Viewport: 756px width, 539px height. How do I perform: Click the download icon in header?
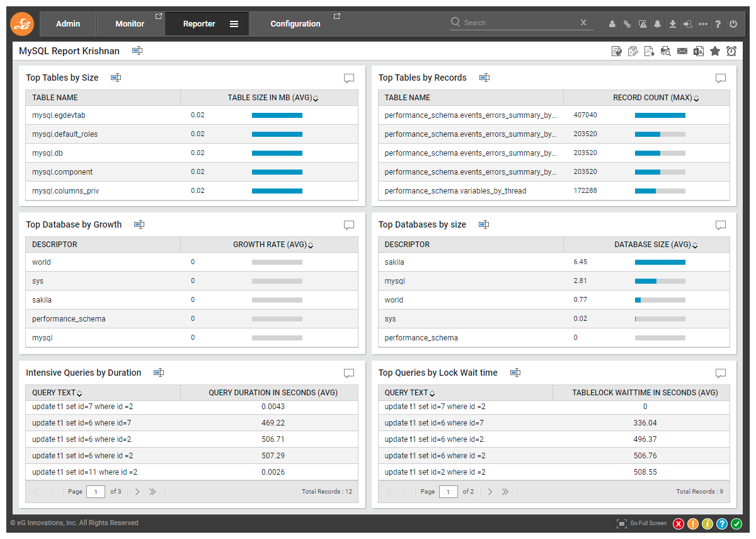coord(673,24)
